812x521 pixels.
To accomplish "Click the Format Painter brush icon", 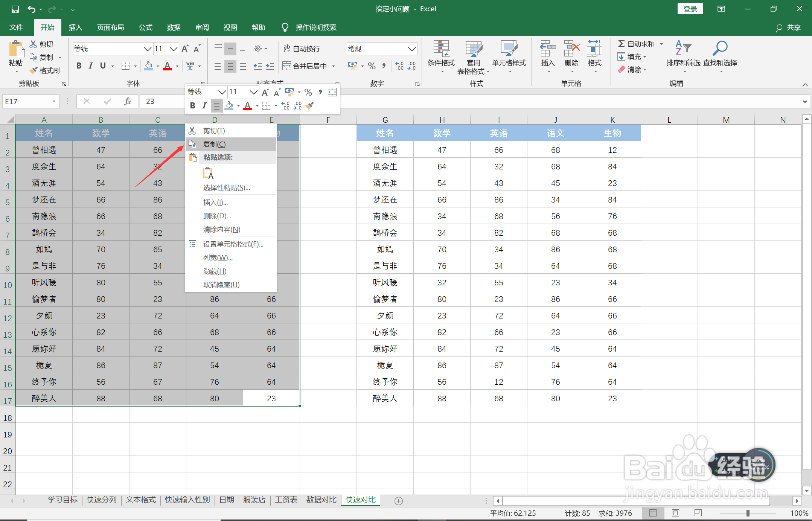I will (34, 70).
